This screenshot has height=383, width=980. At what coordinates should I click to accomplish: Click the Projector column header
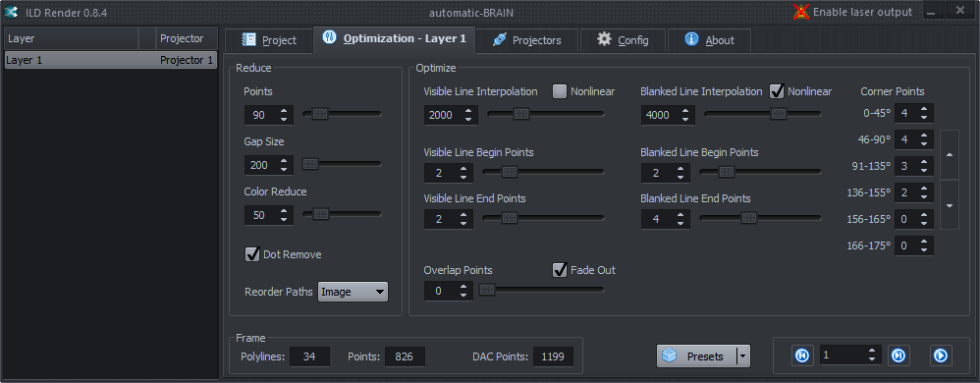coord(187,38)
